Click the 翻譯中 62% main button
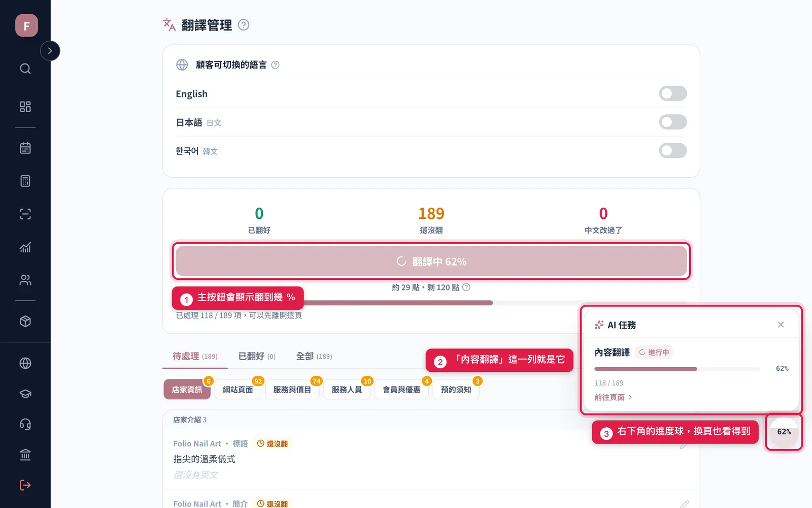The height and width of the screenshot is (508, 812). (x=431, y=261)
